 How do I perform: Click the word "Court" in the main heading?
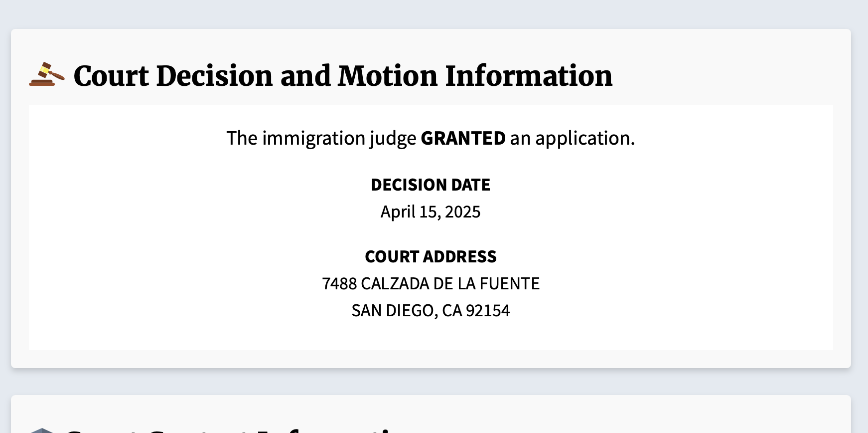point(111,76)
